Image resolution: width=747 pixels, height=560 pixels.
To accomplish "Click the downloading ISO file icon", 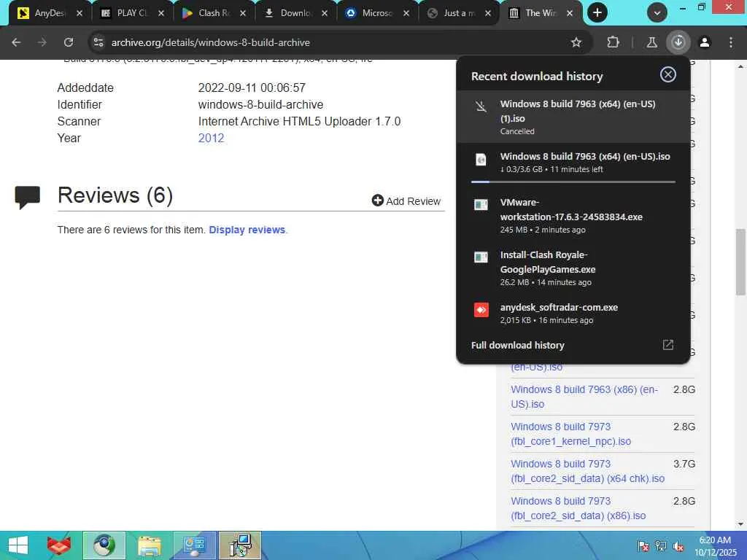I will pyautogui.click(x=481, y=159).
